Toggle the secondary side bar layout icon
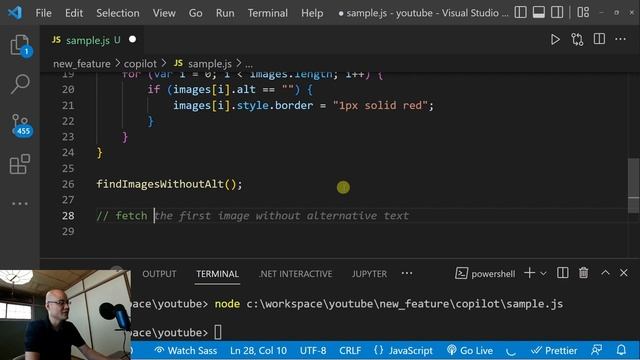Screen dimensions: 640x360 pyautogui.click(x=557, y=12)
